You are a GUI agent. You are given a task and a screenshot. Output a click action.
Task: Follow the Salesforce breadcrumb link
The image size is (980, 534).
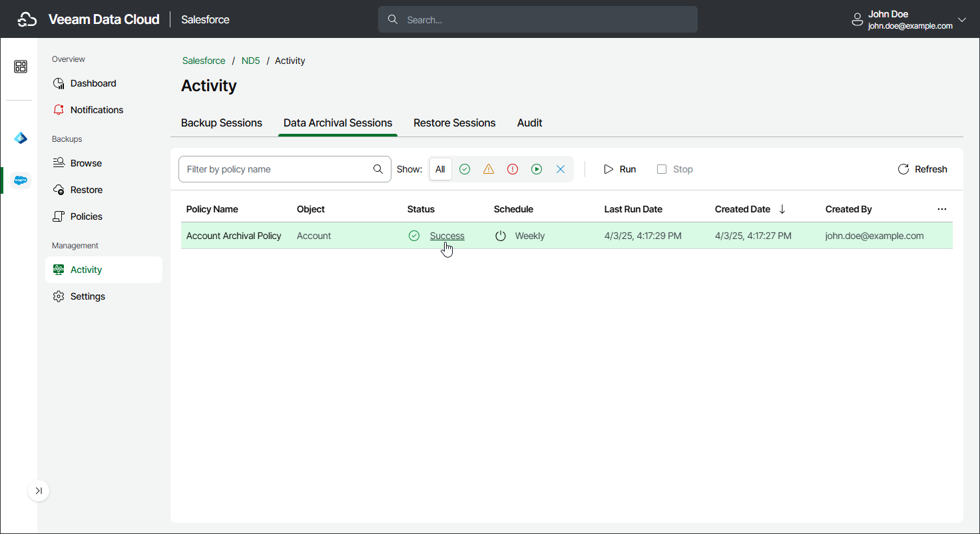click(204, 61)
